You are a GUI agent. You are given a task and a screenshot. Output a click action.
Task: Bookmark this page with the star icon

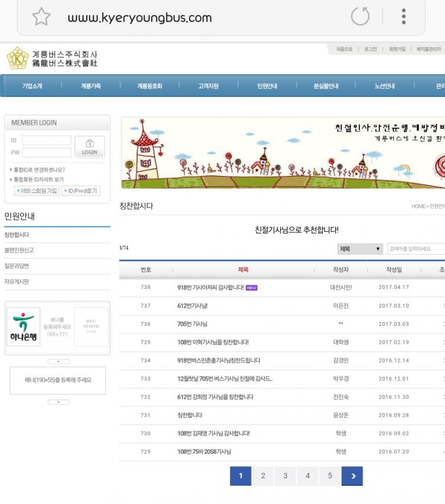(x=41, y=17)
